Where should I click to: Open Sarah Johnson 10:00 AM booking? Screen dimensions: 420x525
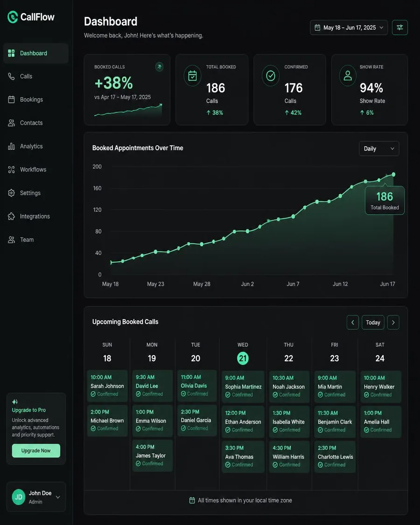[x=107, y=386]
